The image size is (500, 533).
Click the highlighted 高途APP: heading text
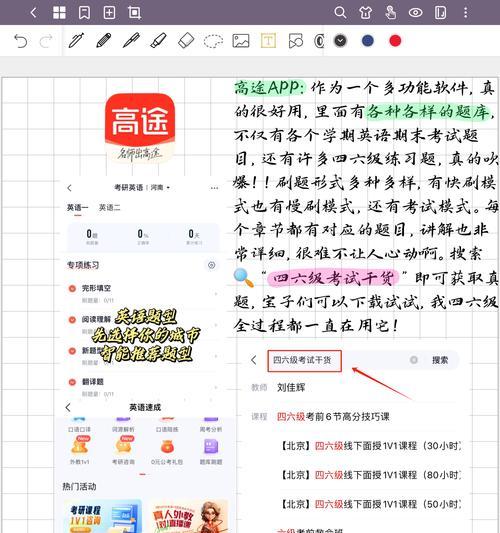(270, 88)
